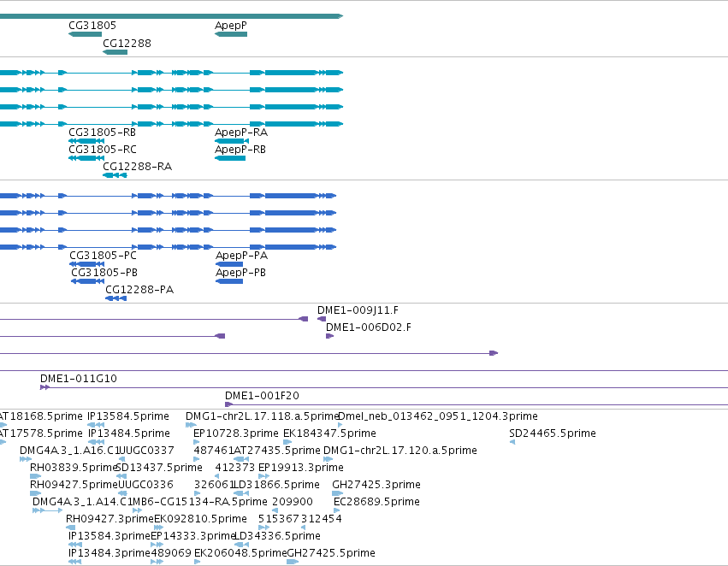728x566 pixels.
Task: Click the ApepP-RA transcript glyph
Action: click(x=232, y=141)
